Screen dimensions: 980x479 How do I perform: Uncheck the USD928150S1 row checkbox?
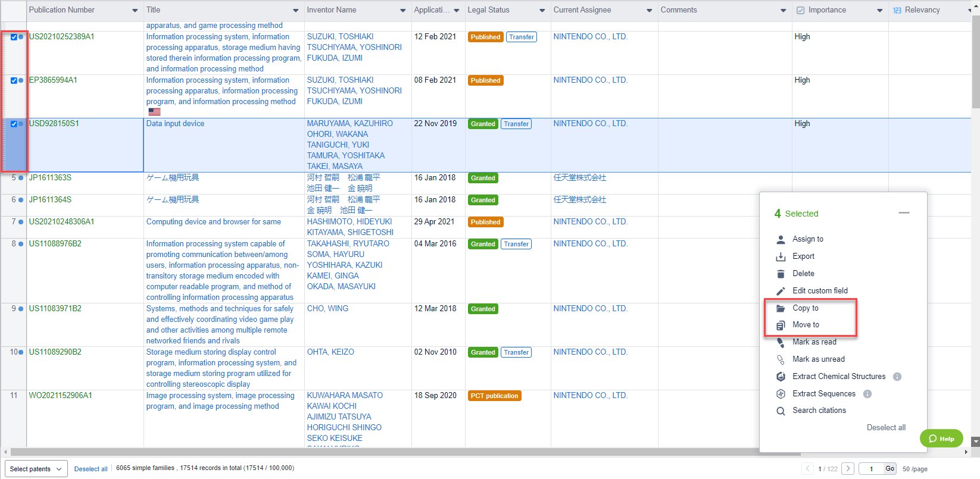point(14,124)
